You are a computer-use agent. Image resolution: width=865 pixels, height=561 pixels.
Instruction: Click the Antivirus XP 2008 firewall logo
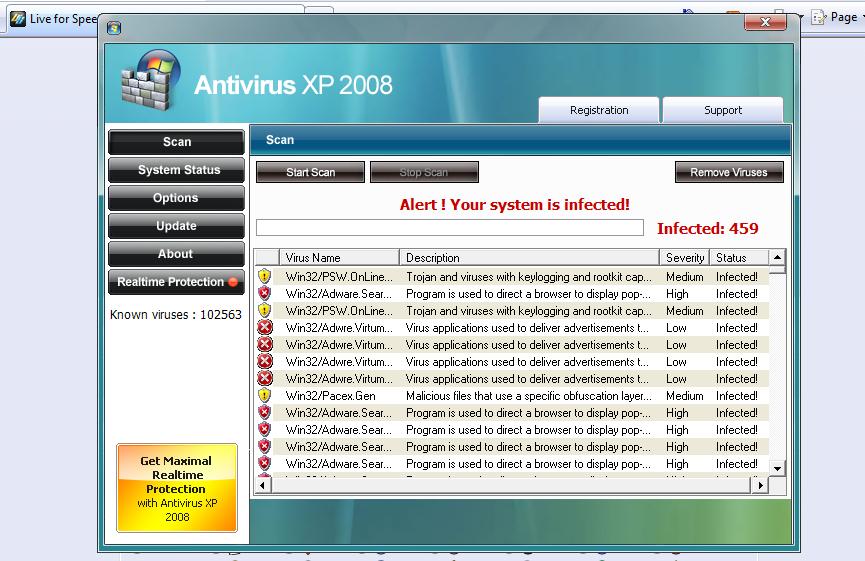coord(151,80)
